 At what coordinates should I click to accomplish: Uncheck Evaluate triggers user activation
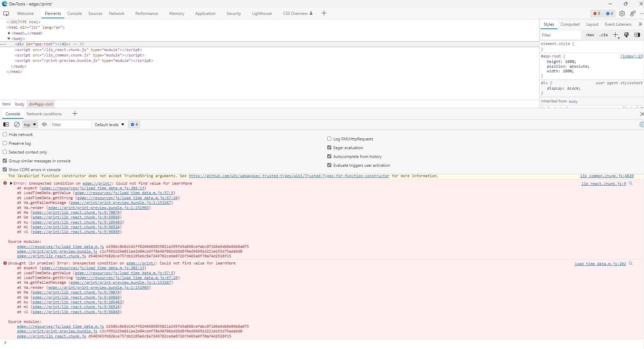click(x=329, y=165)
